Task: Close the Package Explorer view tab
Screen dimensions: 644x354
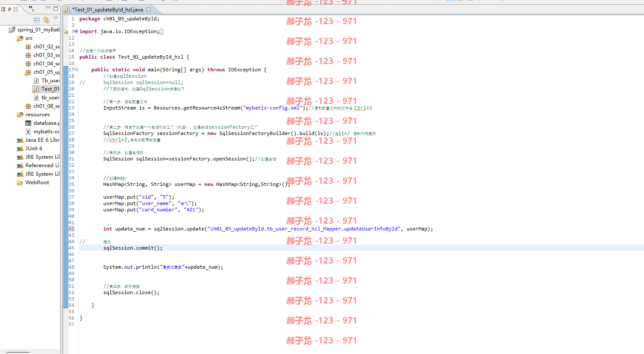Action: (x=16, y=9)
